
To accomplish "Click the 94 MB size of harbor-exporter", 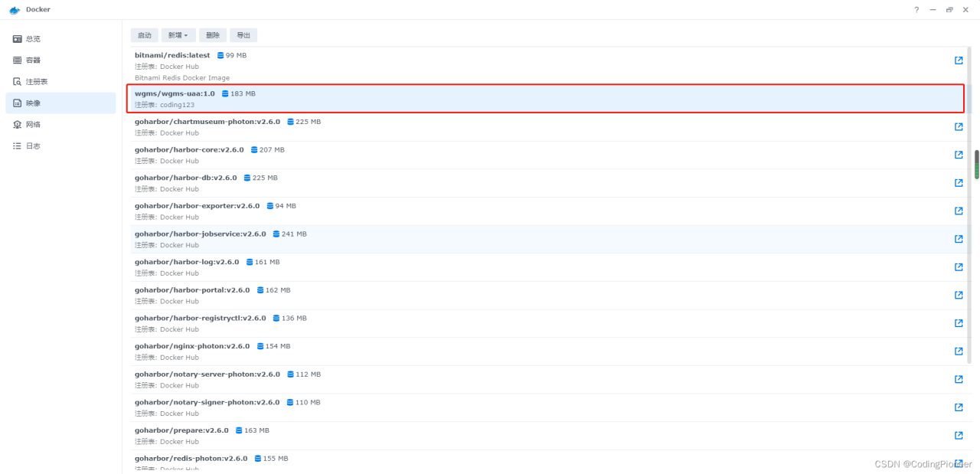I will click(286, 206).
